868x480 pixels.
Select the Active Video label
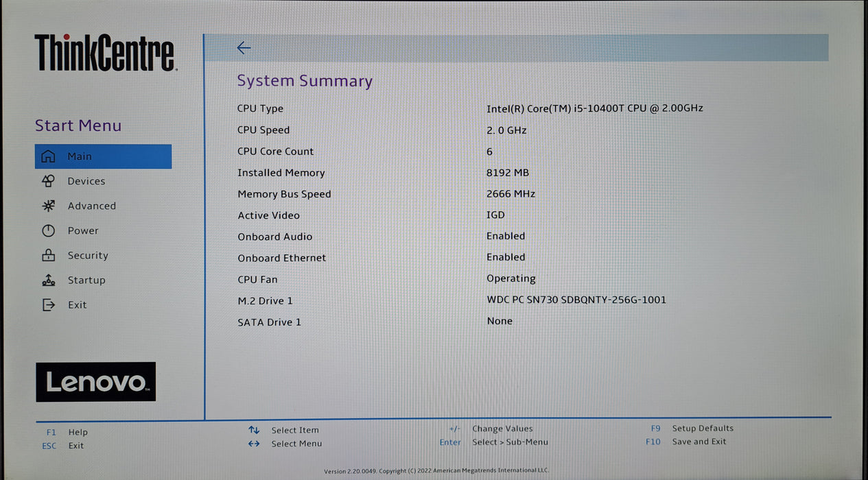[268, 215]
